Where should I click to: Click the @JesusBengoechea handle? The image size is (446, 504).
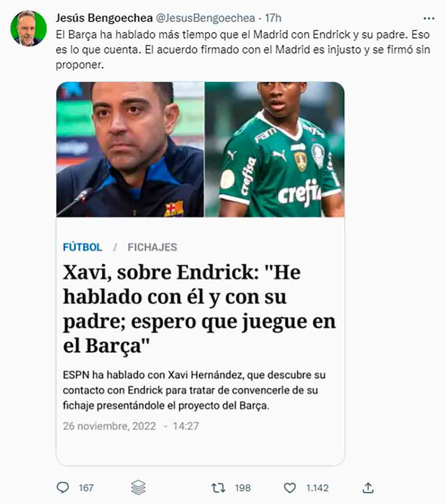tap(205, 18)
